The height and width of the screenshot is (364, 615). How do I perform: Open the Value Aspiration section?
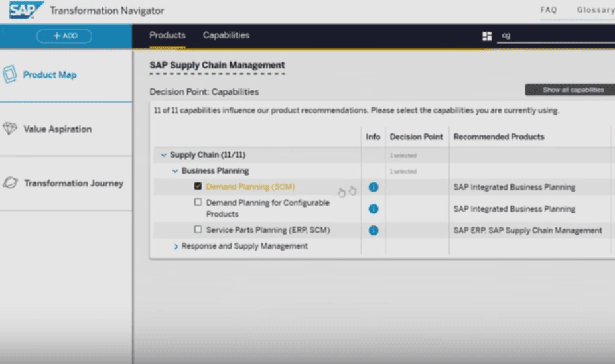point(66,129)
